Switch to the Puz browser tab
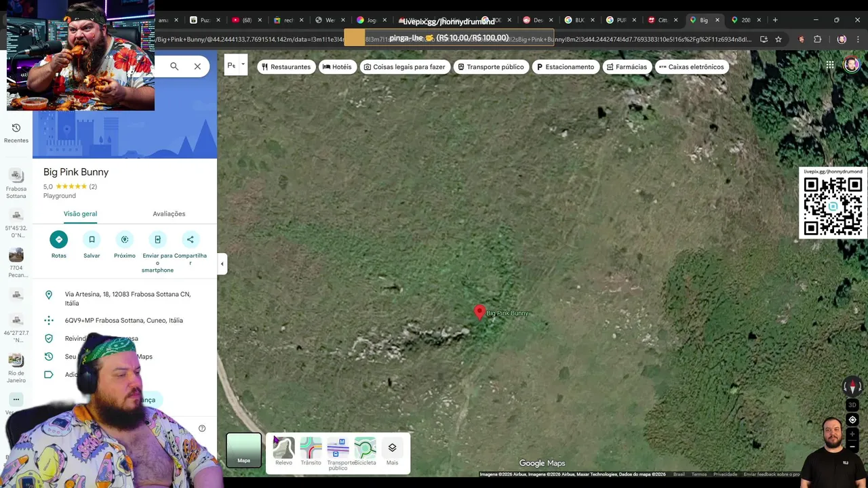 (x=205, y=20)
